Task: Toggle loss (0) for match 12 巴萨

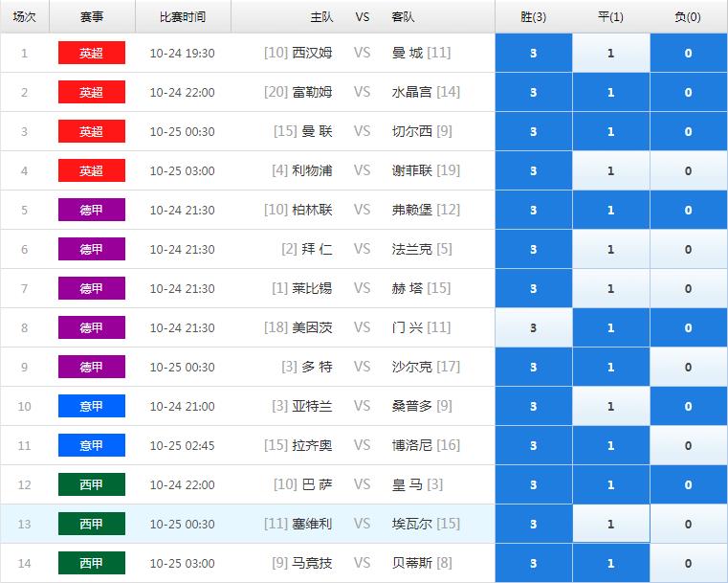Action: pos(689,484)
